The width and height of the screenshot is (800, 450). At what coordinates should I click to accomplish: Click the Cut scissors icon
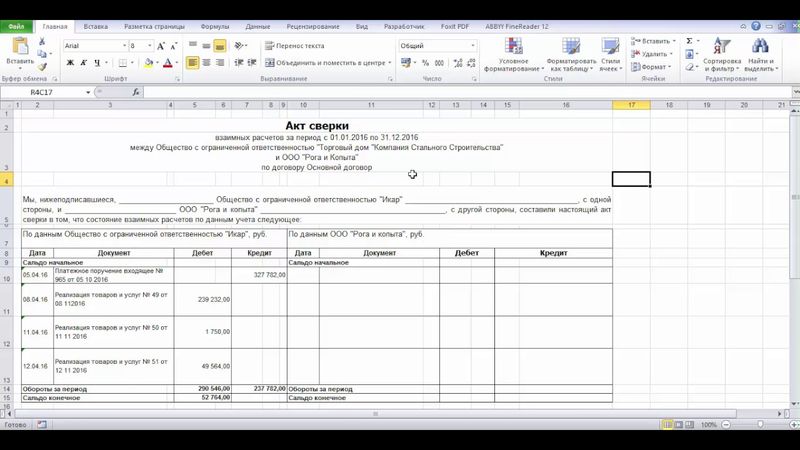(43, 41)
